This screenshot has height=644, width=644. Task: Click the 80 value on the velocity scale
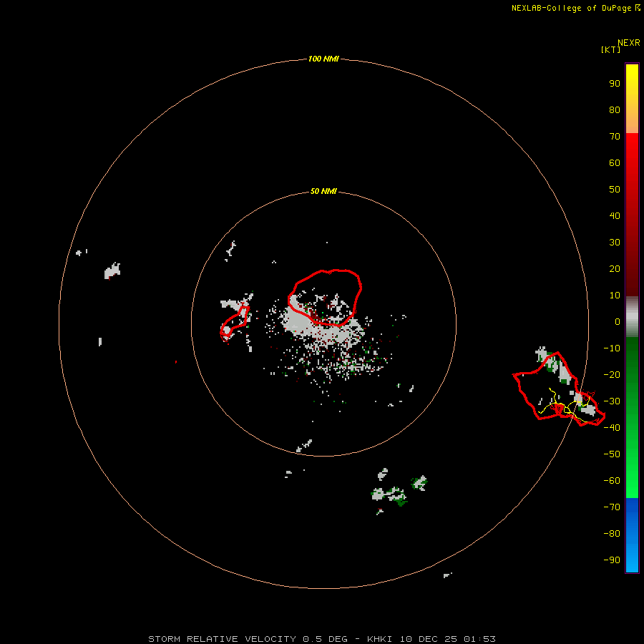[x=615, y=110]
